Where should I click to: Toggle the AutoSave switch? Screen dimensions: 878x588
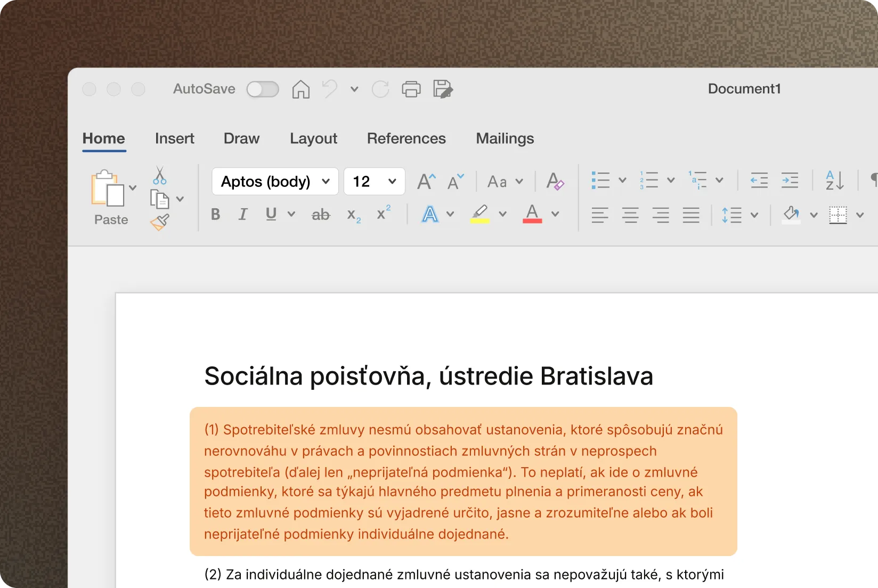pos(263,89)
